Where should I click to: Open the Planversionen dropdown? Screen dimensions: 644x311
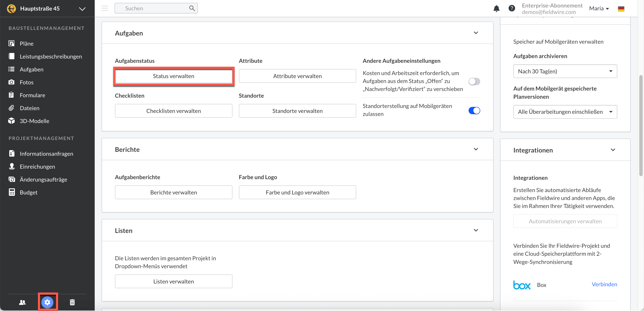565,112
